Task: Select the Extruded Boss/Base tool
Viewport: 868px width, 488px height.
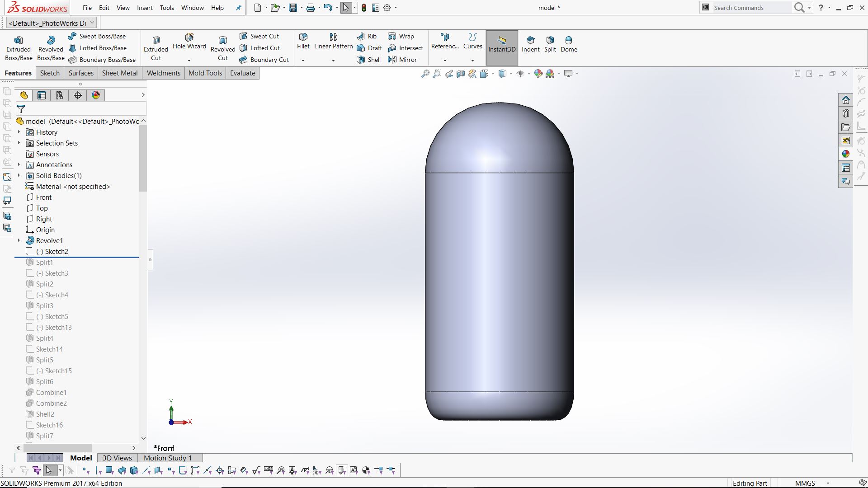Action: pyautogui.click(x=19, y=48)
